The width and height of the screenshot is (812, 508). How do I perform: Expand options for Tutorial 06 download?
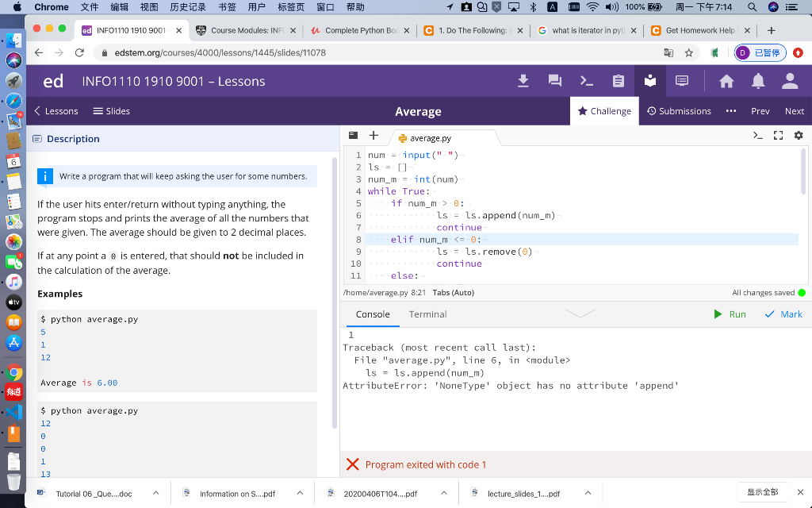click(x=156, y=494)
